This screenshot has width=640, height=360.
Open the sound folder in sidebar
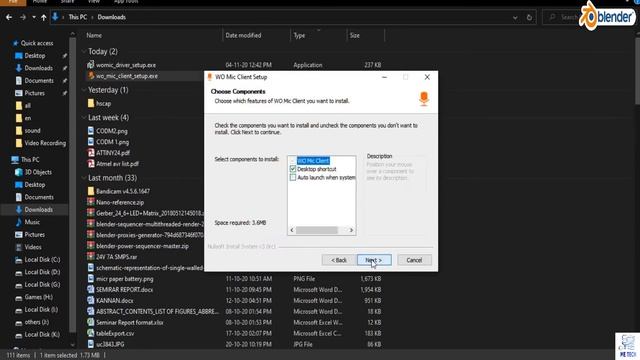(32, 131)
